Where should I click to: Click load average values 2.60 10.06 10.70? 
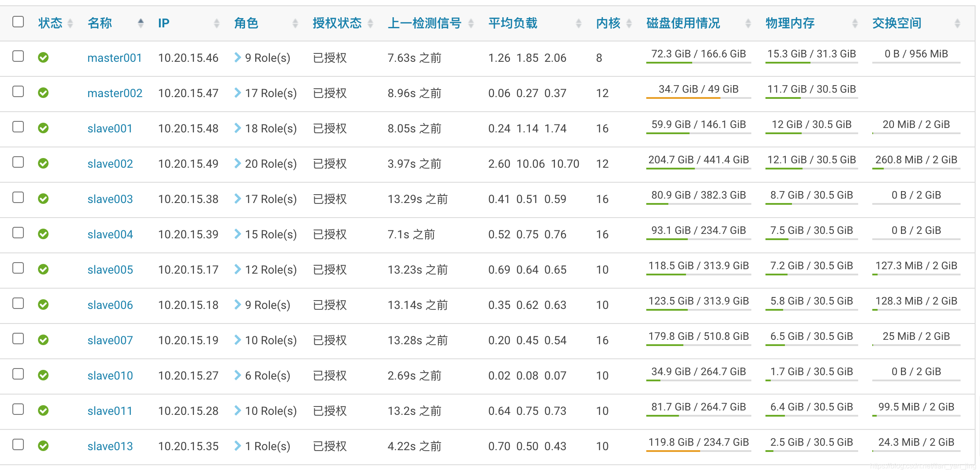point(534,164)
